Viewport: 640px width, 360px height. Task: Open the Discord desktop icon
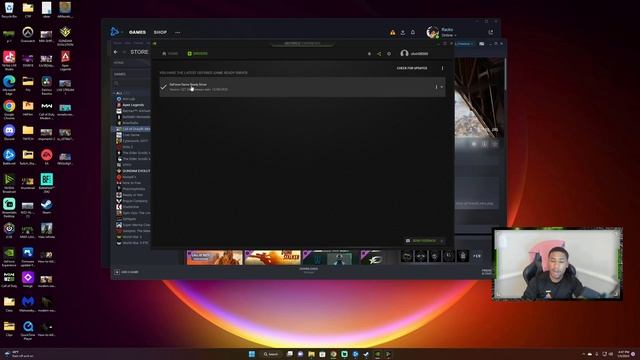pos(9,133)
